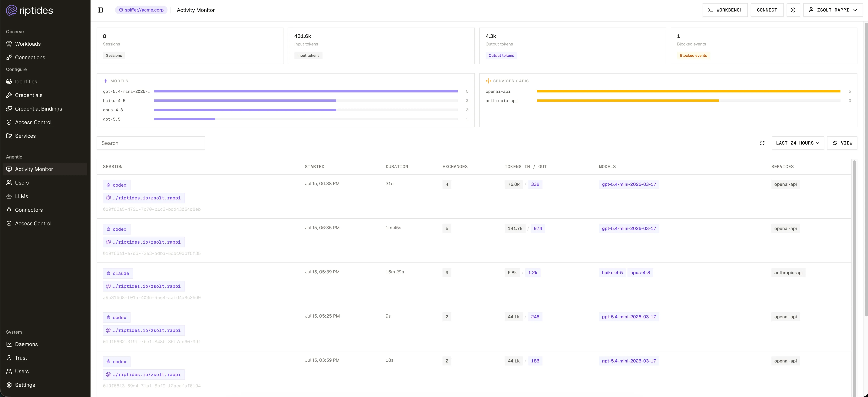Click the Blocked events tag
This screenshot has height=397, width=868.
point(693,56)
